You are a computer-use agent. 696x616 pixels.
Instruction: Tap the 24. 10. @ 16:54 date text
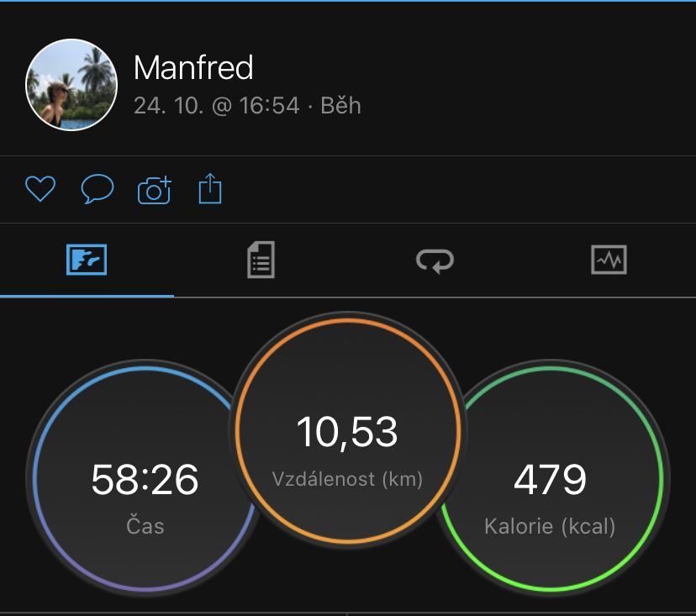click(217, 106)
